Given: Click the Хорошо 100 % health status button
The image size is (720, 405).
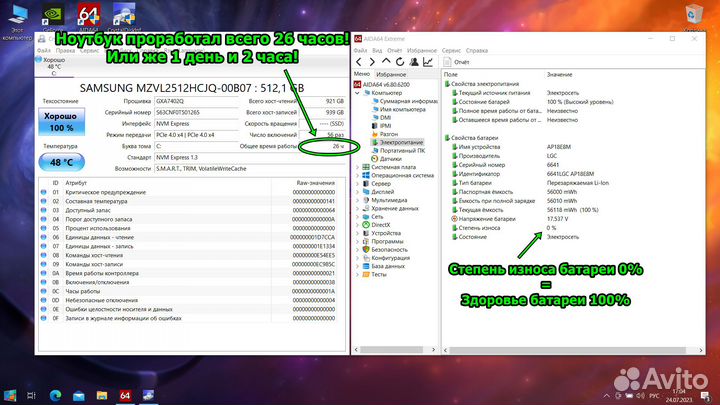Looking at the screenshot, I should click(62, 122).
